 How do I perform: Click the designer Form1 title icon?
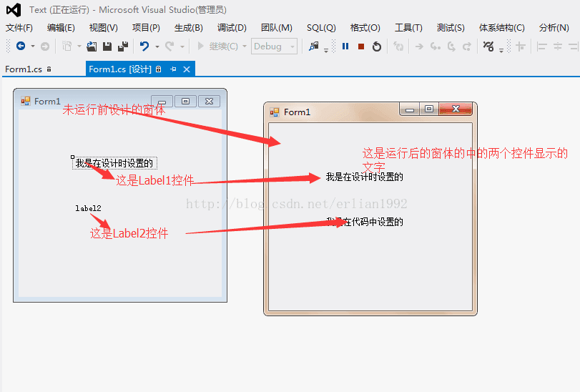pos(25,101)
